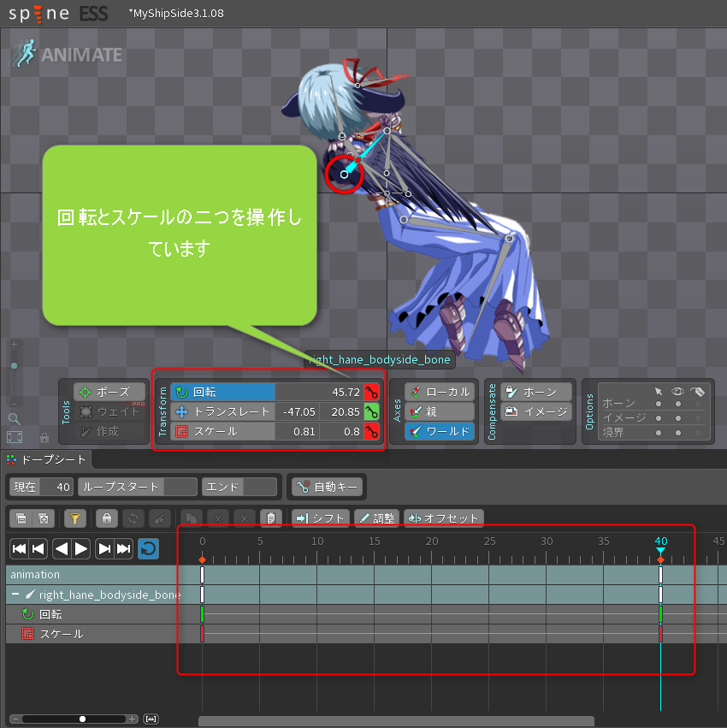Set a key for スケール scale
The width and height of the screenshot is (727, 728).
tap(371, 431)
